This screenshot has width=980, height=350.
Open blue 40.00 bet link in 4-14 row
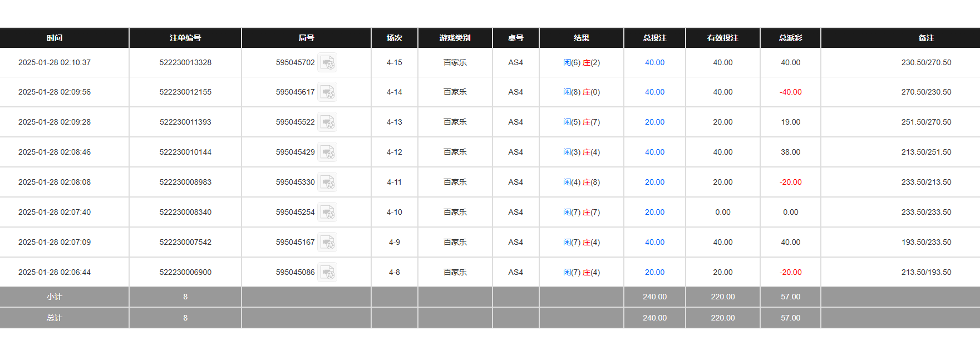coord(654,92)
